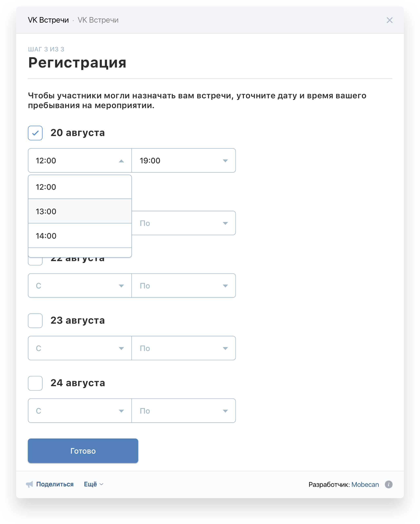Screen dimensions: 420x524
Task: Open the По dropdown under 22 августа
Action: click(x=184, y=286)
